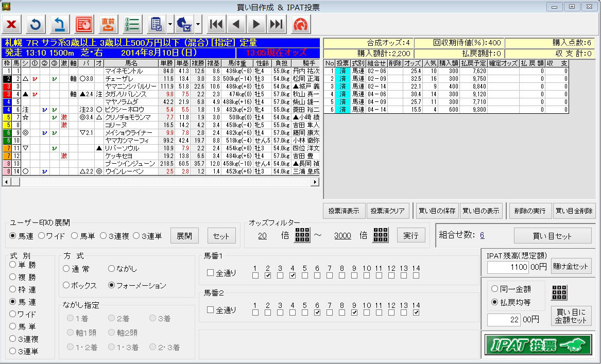Click horse table horizontal scrollbar left arrow
The height and width of the screenshot is (364, 601).
pos(6,182)
